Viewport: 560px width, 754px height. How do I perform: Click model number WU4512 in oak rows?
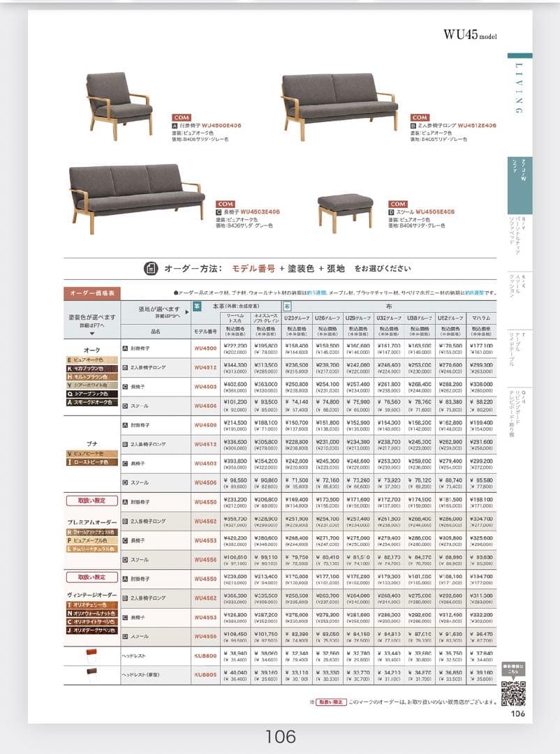coord(205,367)
